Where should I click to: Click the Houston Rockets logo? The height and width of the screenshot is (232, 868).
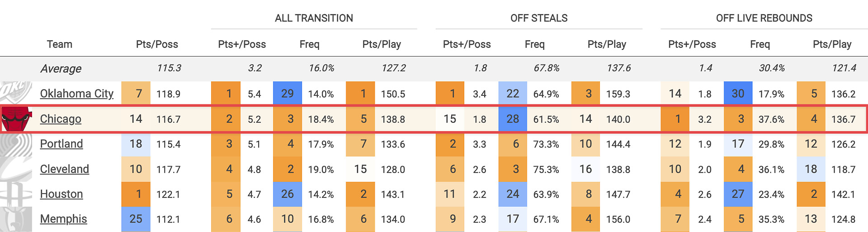[16, 194]
